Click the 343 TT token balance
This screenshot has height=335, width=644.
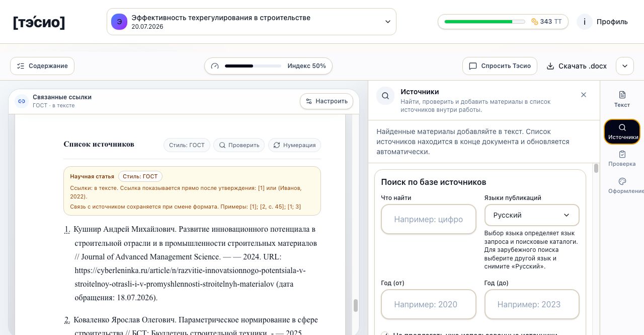(x=551, y=22)
